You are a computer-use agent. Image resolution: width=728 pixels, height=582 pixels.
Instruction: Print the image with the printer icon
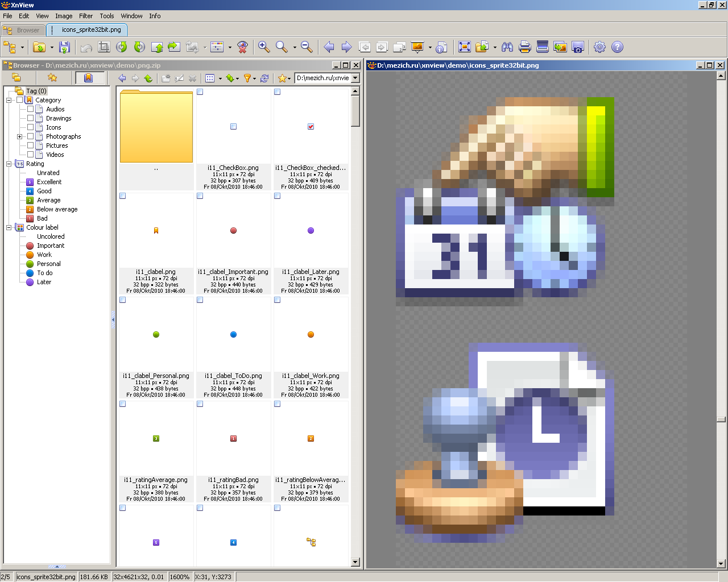point(525,47)
